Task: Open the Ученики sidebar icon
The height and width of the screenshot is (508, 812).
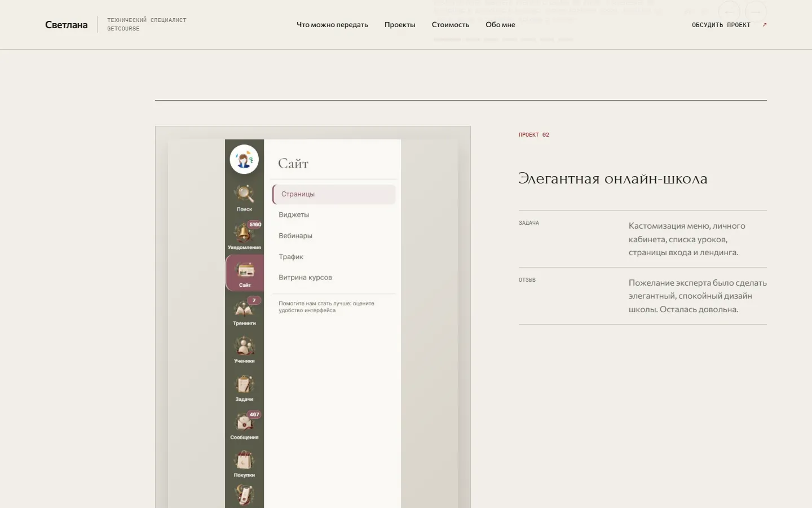Action: tap(244, 346)
